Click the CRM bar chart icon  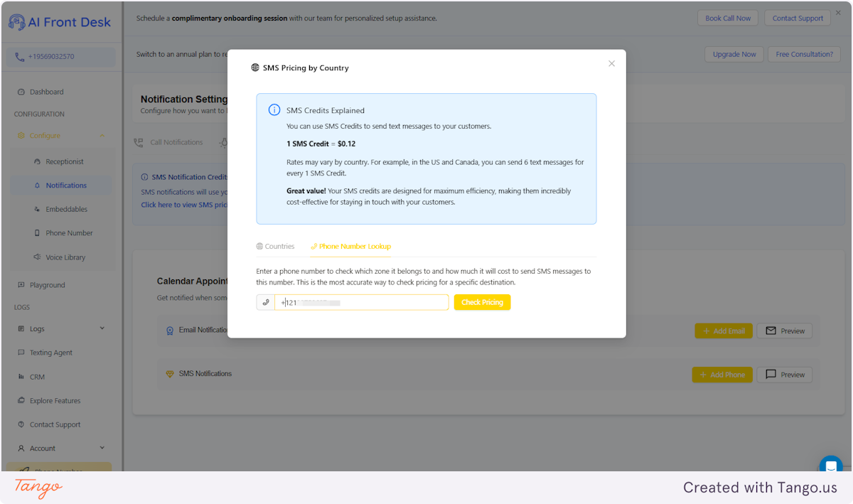coord(21,377)
